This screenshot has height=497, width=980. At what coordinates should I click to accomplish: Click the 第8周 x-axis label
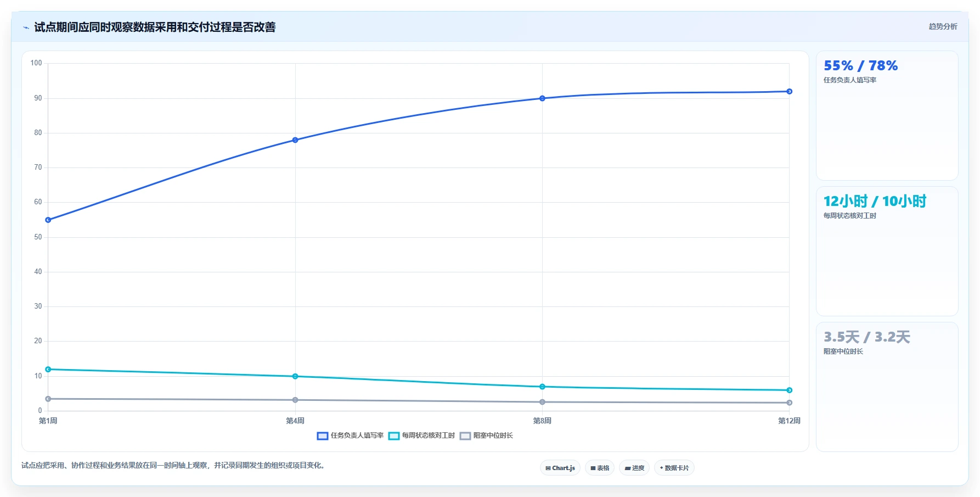542,421
